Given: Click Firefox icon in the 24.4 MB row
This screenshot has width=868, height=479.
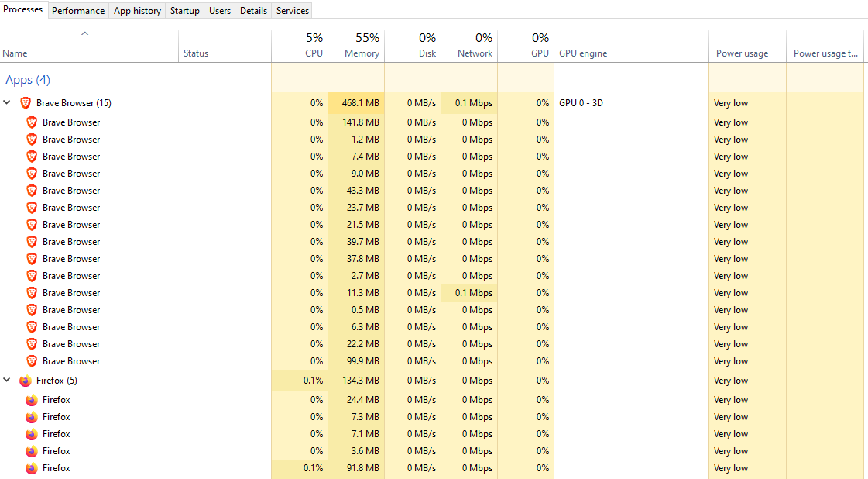Looking at the screenshot, I should tap(32, 400).
